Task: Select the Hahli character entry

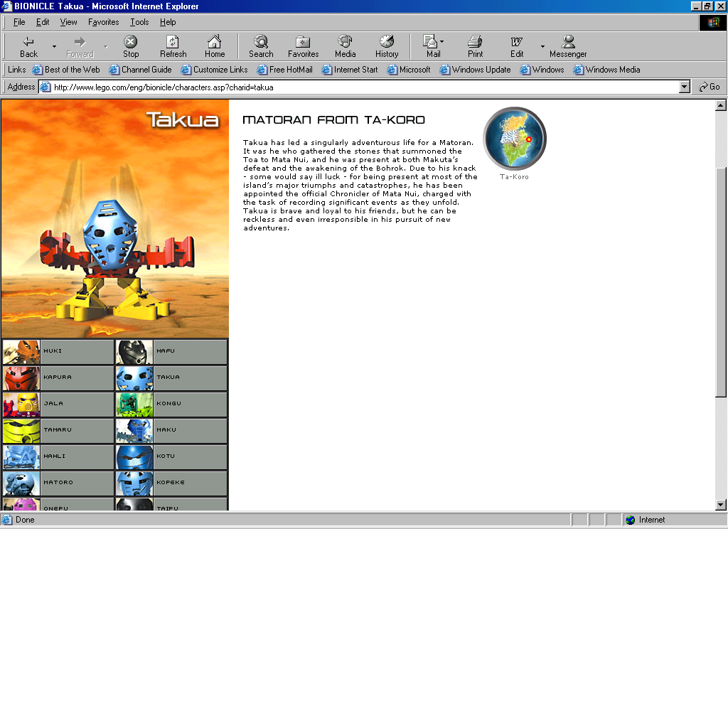Action: pyautogui.click(x=58, y=457)
